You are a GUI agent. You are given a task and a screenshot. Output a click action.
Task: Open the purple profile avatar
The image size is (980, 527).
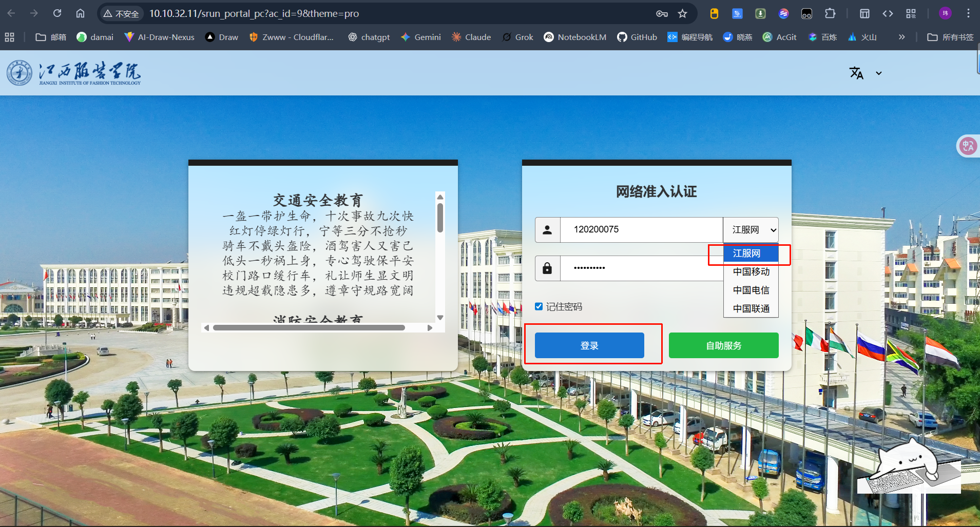(945, 13)
